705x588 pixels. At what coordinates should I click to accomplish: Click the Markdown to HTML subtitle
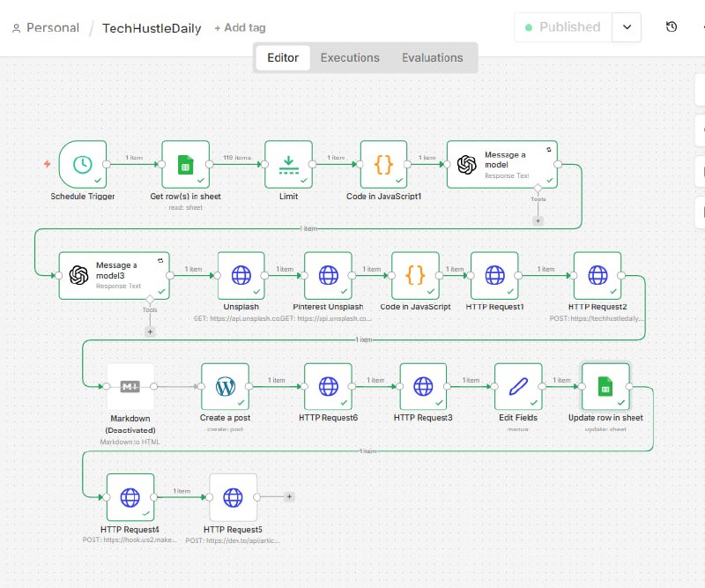pyautogui.click(x=130, y=442)
